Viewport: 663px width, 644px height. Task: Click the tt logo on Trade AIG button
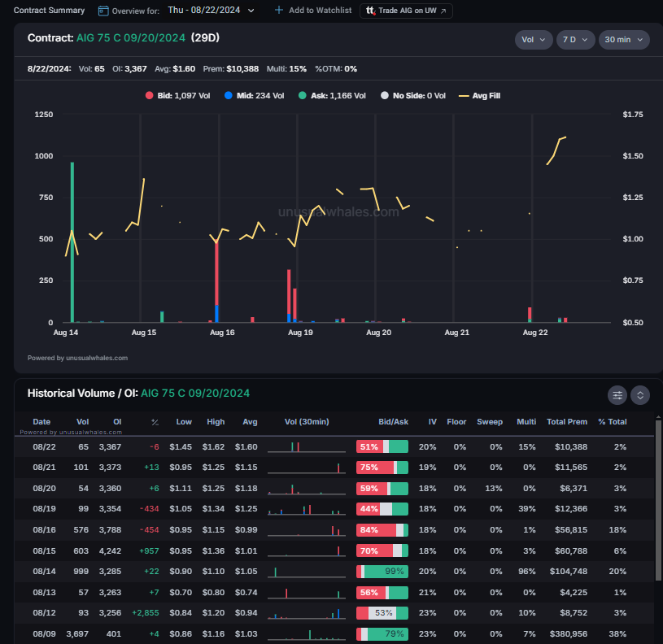[x=370, y=11]
